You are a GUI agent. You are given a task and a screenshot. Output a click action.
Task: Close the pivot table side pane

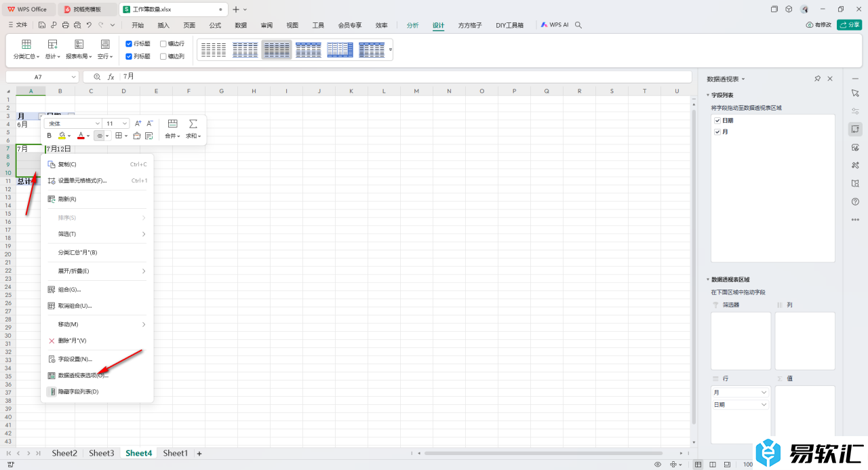(830, 79)
